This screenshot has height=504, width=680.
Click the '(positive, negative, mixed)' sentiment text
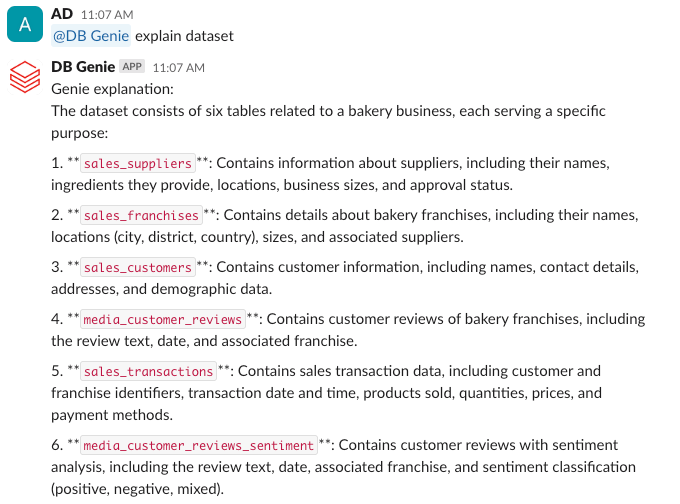pyautogui.click(x=138, y=489)
